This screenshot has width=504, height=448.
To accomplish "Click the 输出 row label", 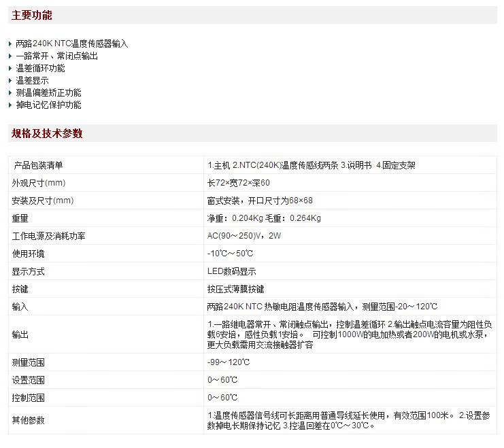I will tap(20, 334).
